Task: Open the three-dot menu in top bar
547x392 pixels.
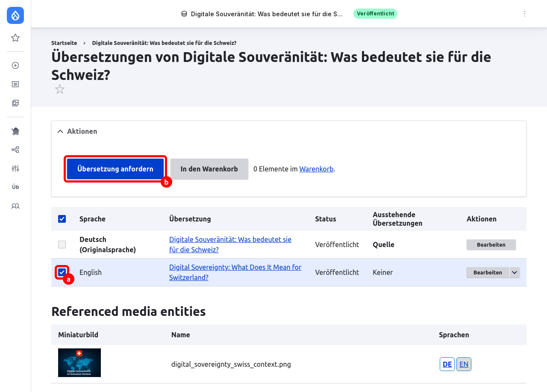Action: [525, 14]
